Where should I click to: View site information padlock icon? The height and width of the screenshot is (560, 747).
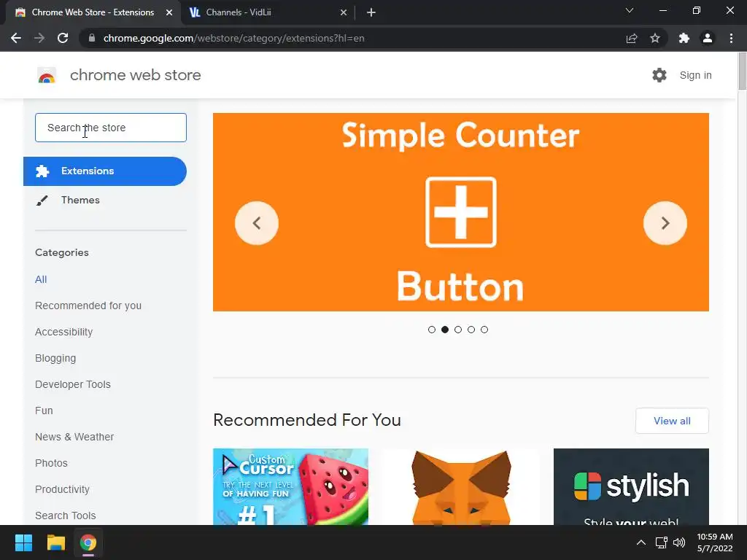pos(92,38)
